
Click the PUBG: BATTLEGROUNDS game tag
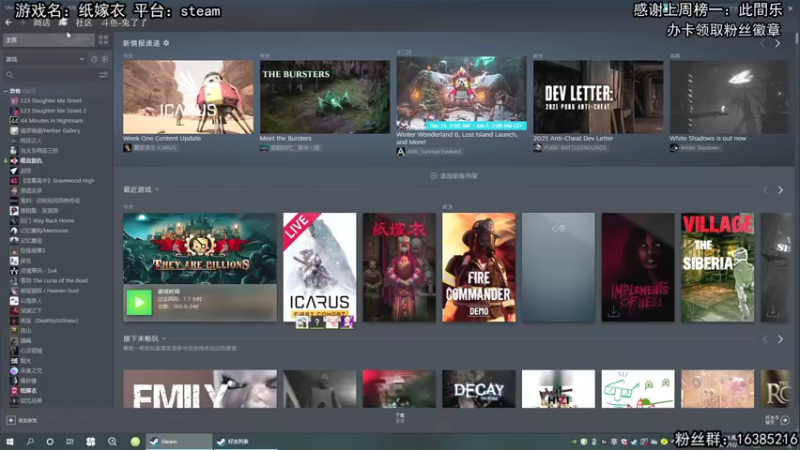[571, 148]
